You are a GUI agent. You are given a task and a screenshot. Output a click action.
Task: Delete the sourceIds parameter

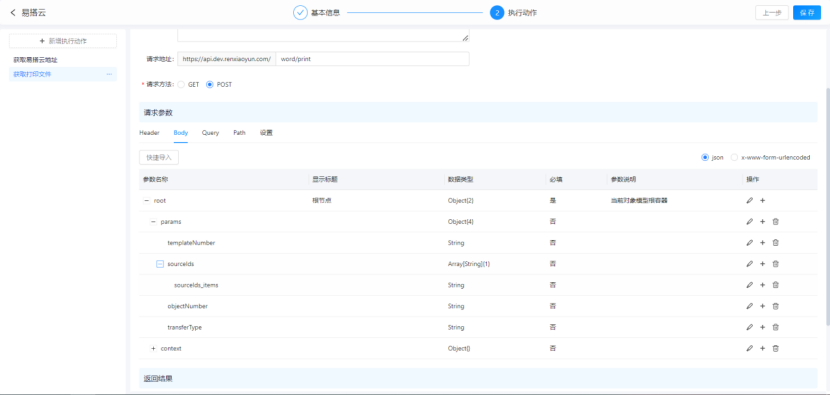pyautogui.click(x=775, y=264)
